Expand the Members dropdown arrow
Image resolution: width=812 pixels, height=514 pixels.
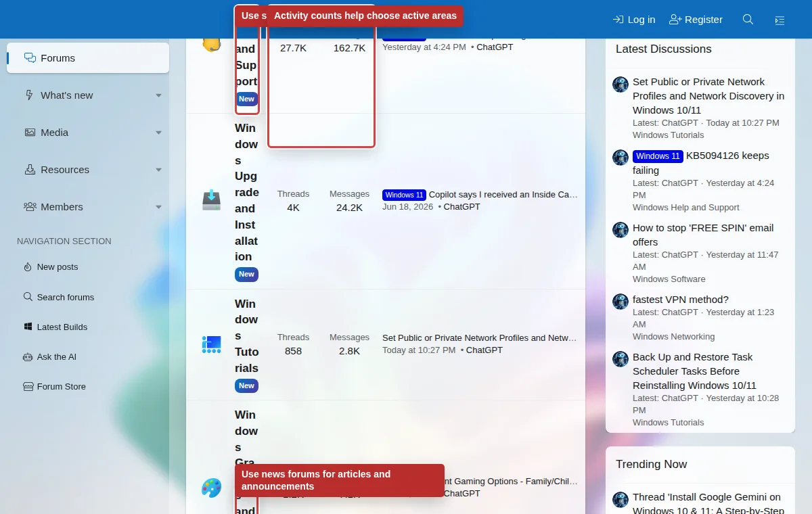click(x=158, y=207)
